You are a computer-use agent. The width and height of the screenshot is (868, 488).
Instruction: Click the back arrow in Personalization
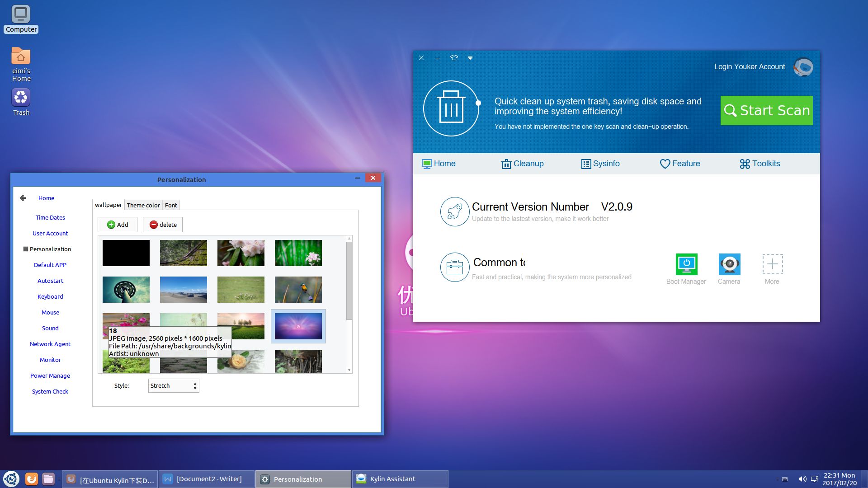[23, 198]
